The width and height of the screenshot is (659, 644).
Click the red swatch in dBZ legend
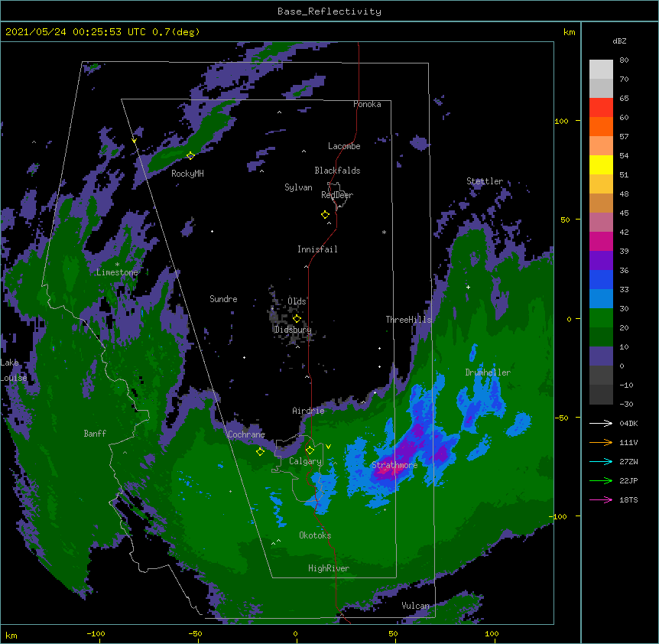(601, 108)
